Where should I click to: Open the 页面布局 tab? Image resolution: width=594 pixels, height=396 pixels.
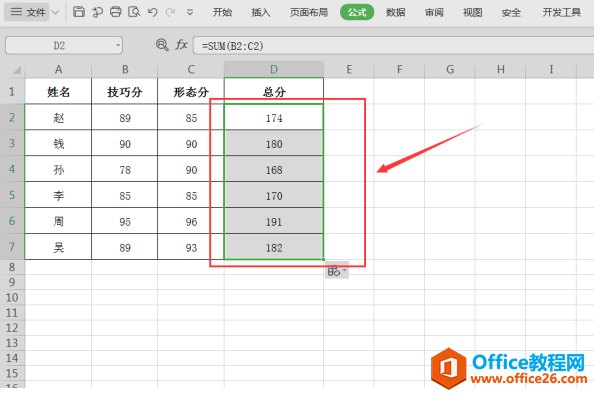point(308,12)
